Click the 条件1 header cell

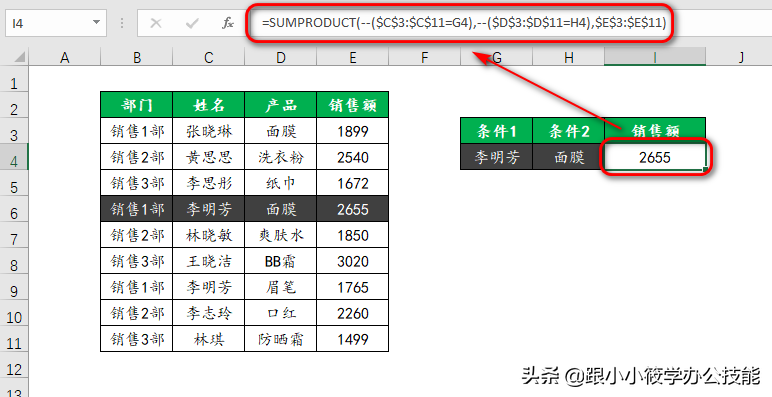point(496,131)
